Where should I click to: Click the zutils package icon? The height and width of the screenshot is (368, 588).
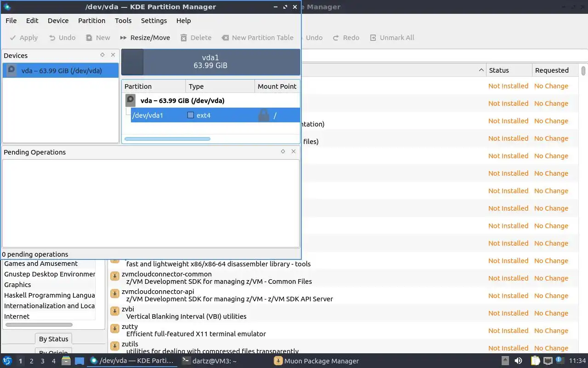(115, 346)
